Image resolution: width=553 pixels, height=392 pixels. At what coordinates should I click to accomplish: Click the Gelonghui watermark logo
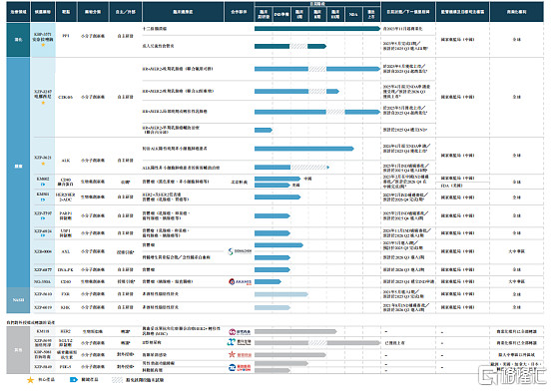[512, 375]
